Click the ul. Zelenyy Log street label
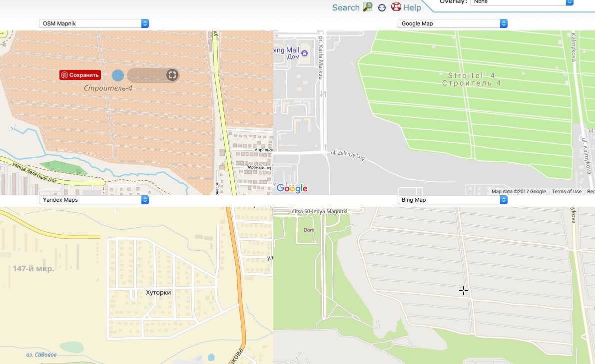Viewport: 595px width, 364px height. pyautogui.click(x=348, y=155)
